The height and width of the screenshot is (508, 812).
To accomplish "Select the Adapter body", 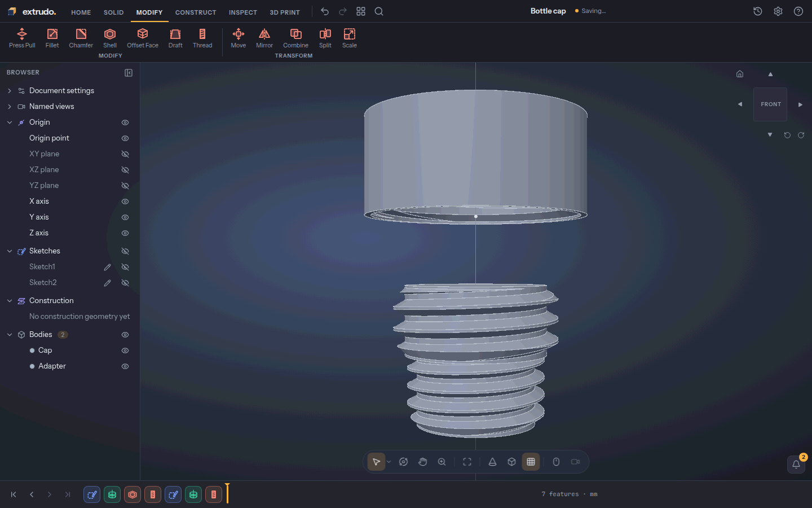I will click(52, 366).
